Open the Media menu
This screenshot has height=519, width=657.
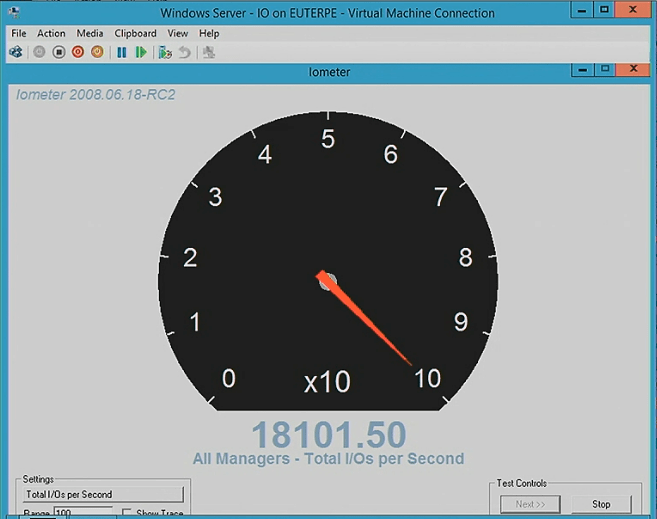pos(90,33)
